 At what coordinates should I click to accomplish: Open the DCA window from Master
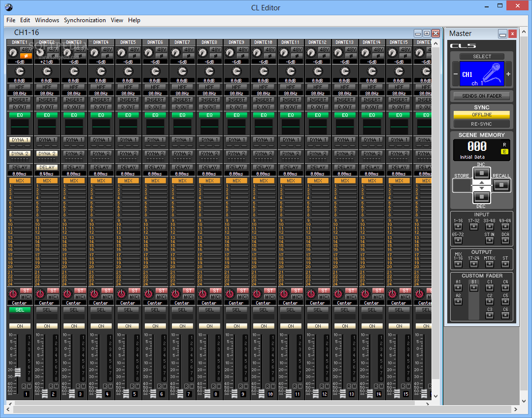pos(505,241)
